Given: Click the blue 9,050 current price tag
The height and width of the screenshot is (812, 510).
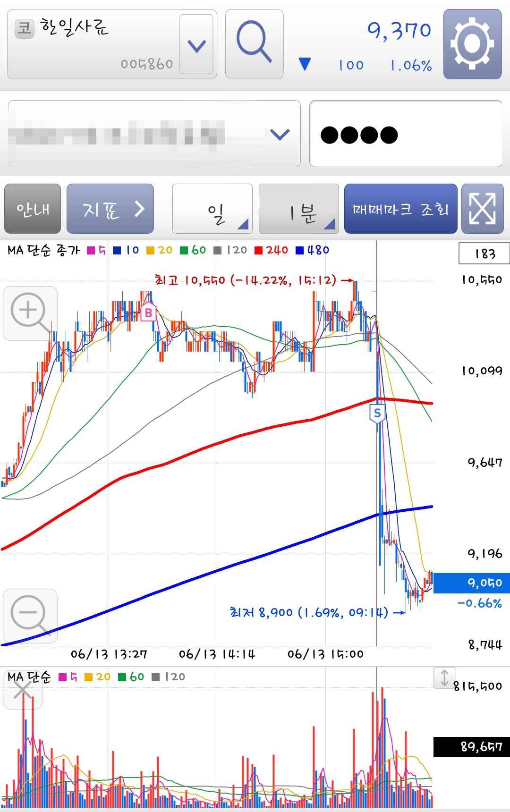Looking at the screenshot, I should pyautogui.click(x=472, y=583).
